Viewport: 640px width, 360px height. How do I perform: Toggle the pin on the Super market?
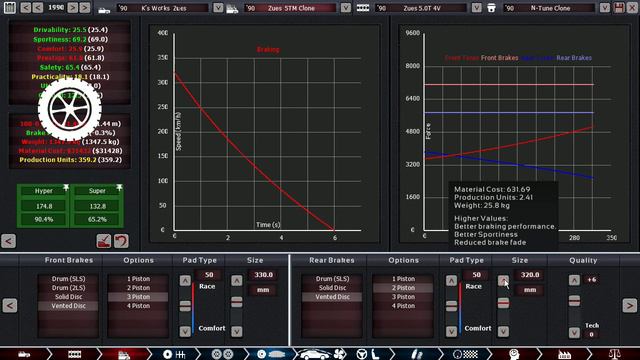tap(119, 187)
